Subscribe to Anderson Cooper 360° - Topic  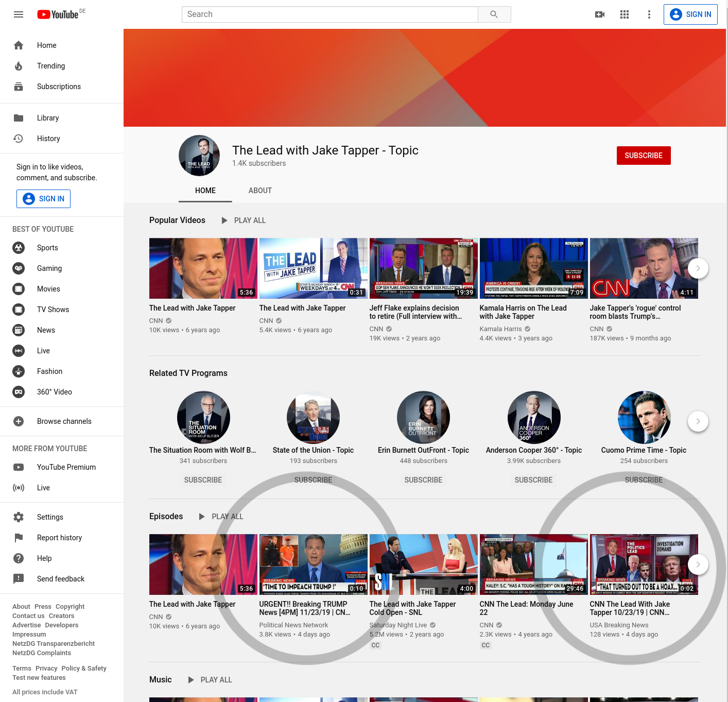[x=533, y=480]
